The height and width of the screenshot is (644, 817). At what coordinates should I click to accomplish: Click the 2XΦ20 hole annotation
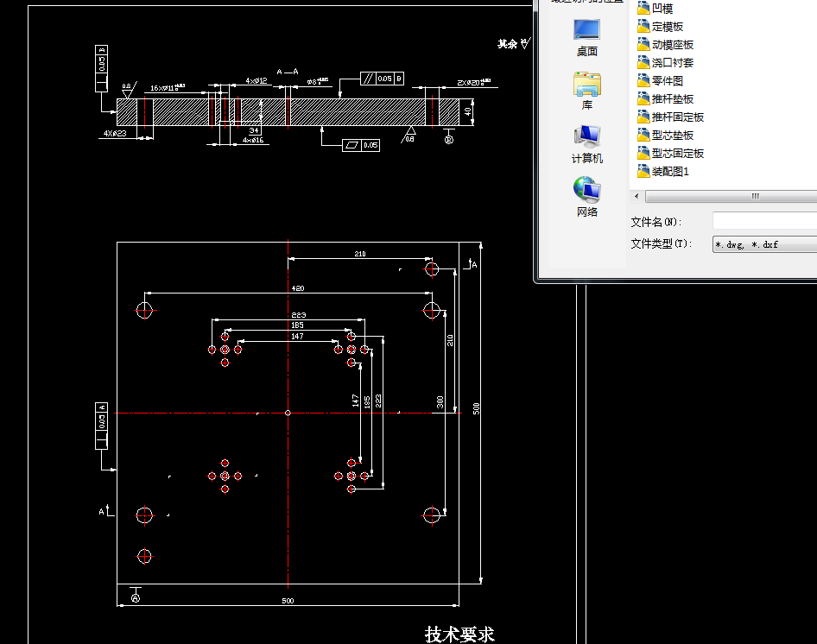473,82
